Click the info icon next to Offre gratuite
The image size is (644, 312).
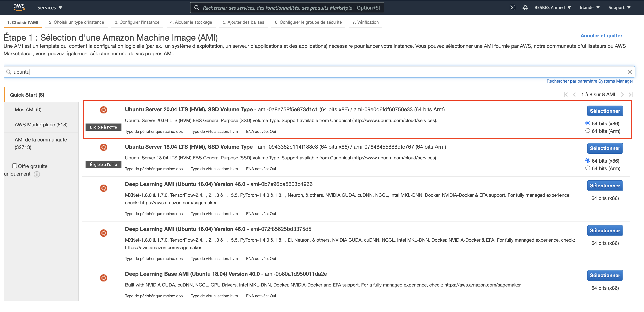point(37,174)
